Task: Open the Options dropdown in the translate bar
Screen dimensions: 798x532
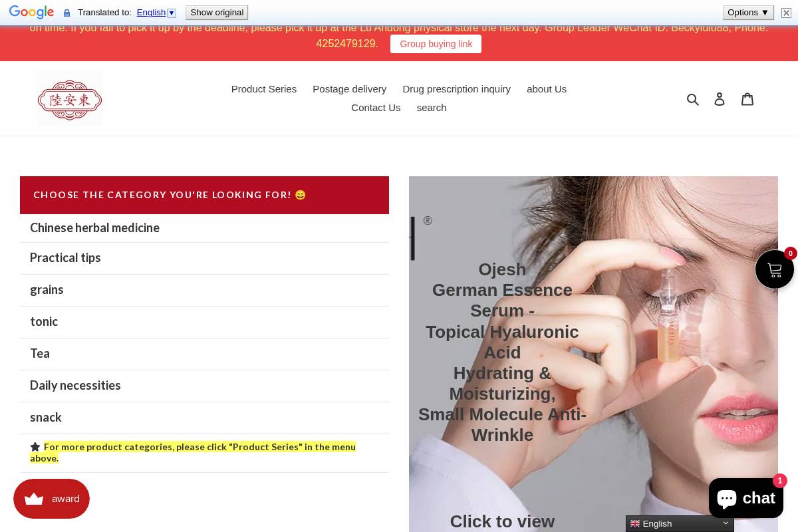Action: [748, 12]
